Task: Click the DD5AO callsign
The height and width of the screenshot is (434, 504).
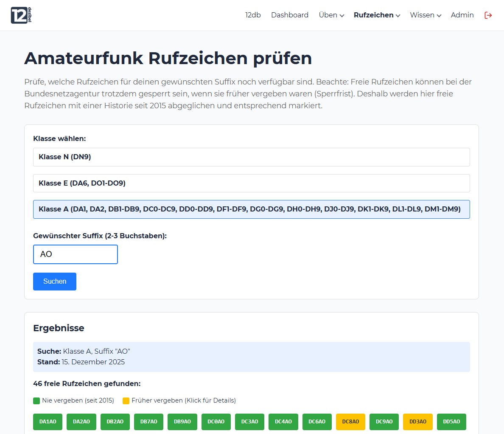Action: [x=451, y=422]
